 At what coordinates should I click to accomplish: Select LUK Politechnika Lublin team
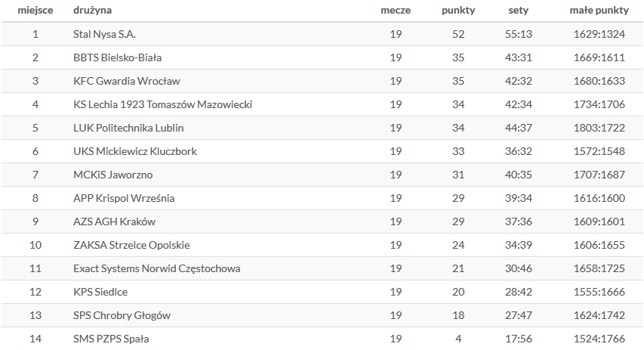pos(128,128)
